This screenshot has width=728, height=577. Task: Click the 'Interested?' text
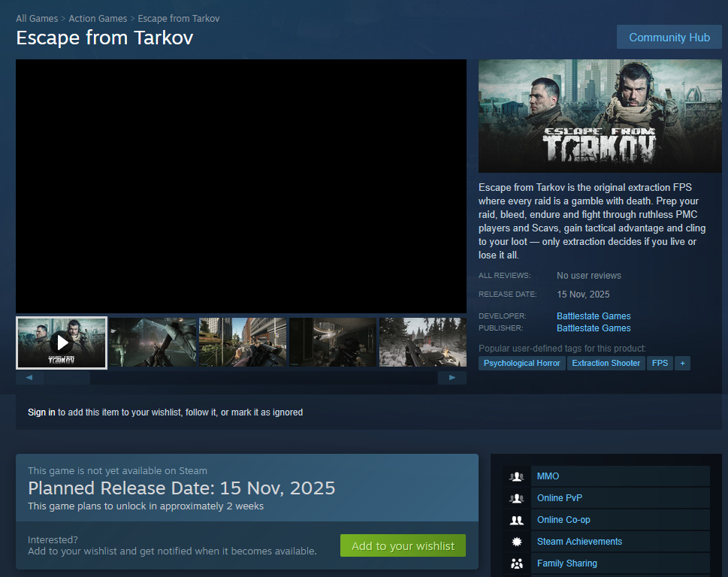click(53, 540)
